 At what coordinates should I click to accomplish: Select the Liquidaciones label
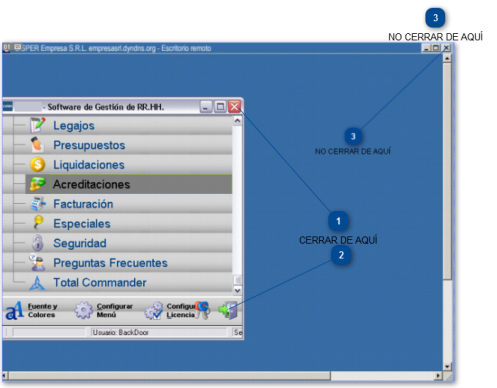(89, 165)
